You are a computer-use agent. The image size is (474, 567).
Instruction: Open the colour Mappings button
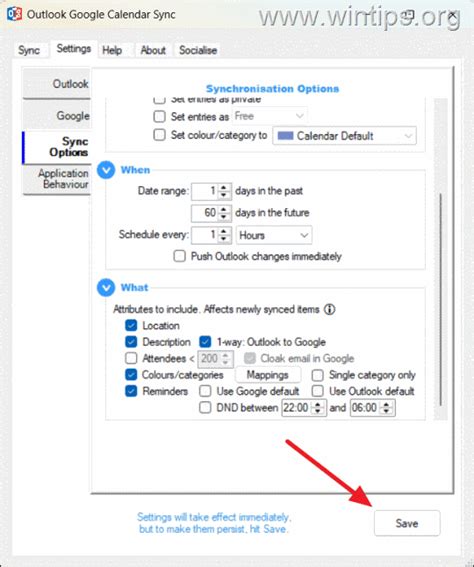pyautogui.click(x=268, y=375)
